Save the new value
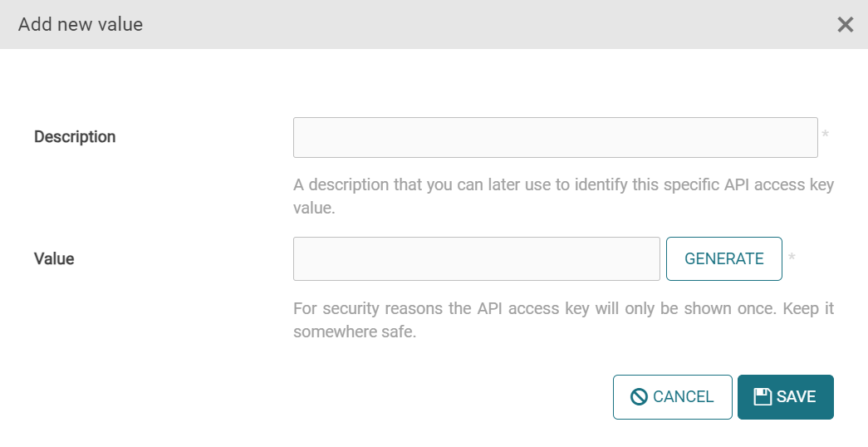Image resolution: width=868 pixels, height=447 pixels. [785, 397]
